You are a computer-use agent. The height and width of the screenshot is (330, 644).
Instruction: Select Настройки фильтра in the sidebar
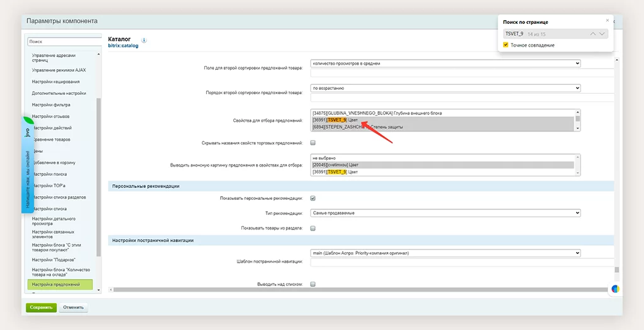tap(51, 105)
